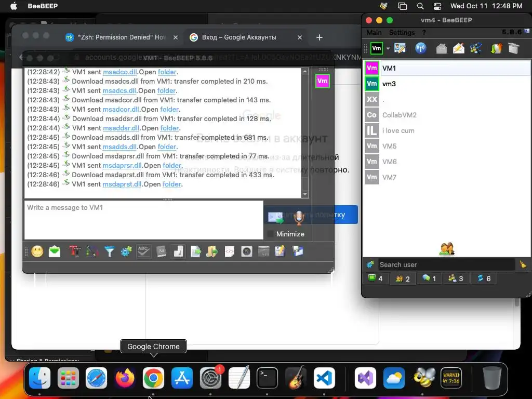Click the dark calendar-style icon in chat toolbar
The image size is (532, 399).
[x=263, y=251]
